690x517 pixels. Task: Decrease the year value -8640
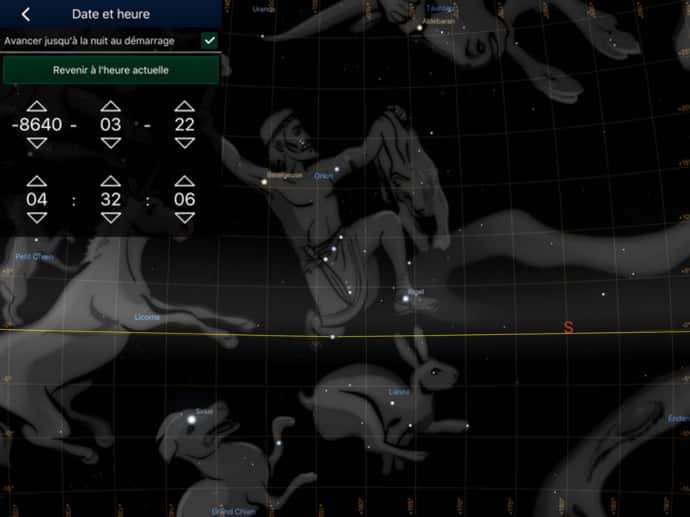[x=37, y=143]
